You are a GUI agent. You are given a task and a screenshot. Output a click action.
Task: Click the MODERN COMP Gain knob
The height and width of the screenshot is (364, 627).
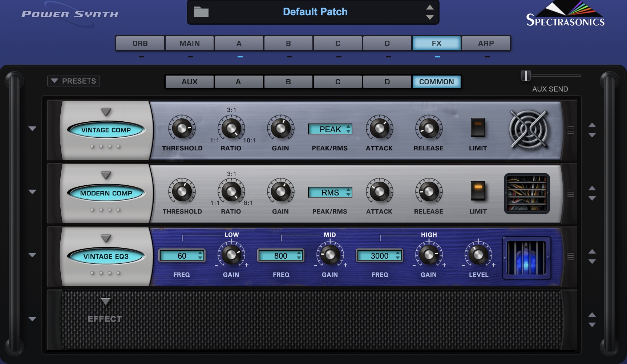[280, 191]
